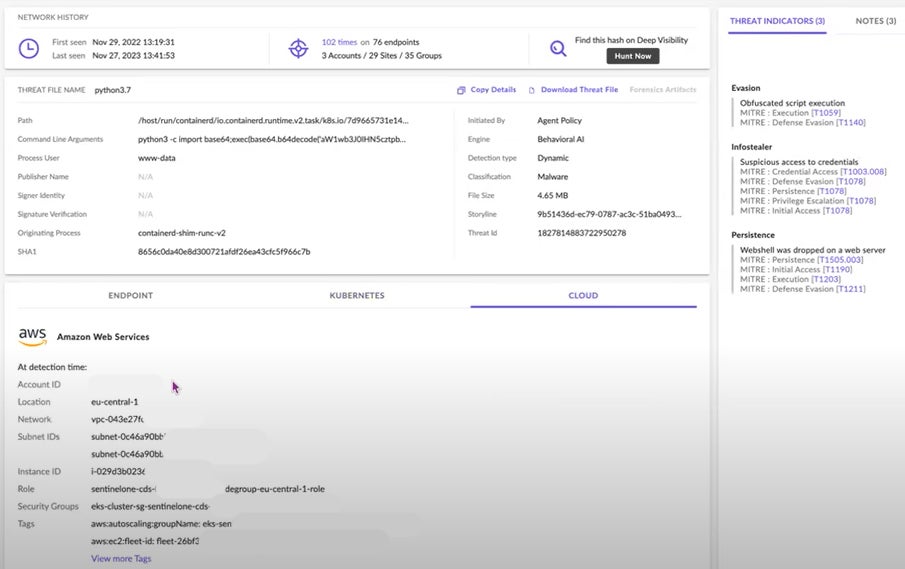
Task: Click the AWS logo
Action: click(32, 336)
